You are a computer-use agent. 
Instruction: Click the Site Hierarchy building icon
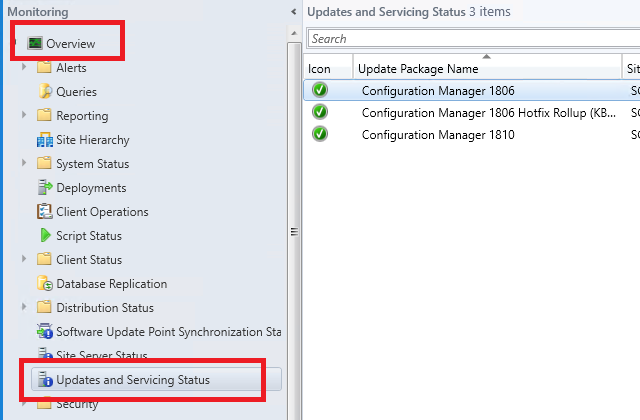tap(44, 140)
